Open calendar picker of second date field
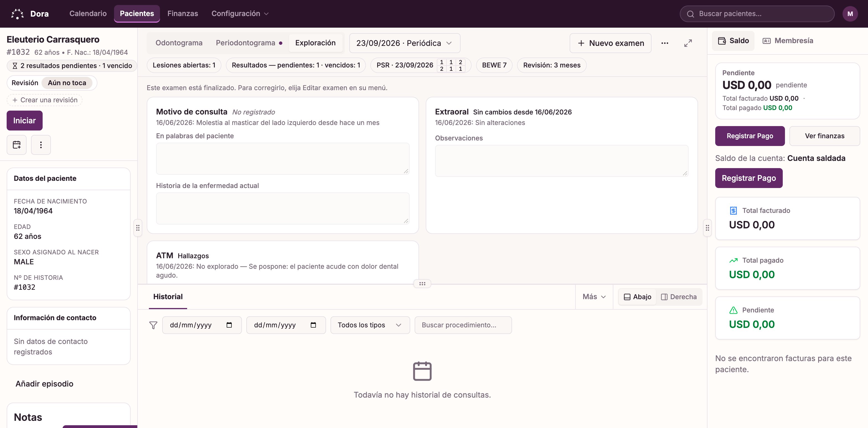This screenshot has width=868, height=428. 313,325
